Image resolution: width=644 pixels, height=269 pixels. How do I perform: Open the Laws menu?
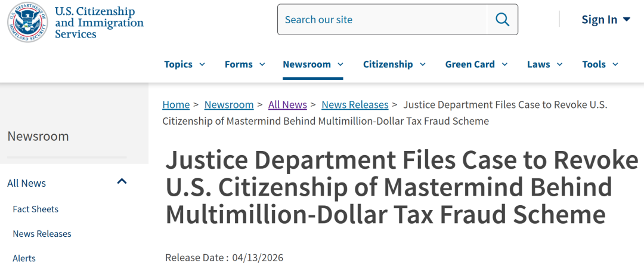544,64
